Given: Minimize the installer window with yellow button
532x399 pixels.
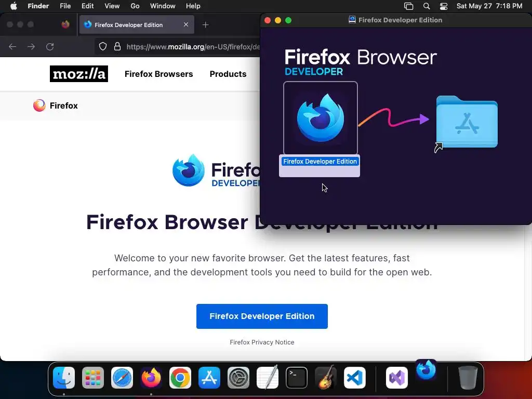Looking at the screenshot, I should pyautogui.click(x=278, y=20).
